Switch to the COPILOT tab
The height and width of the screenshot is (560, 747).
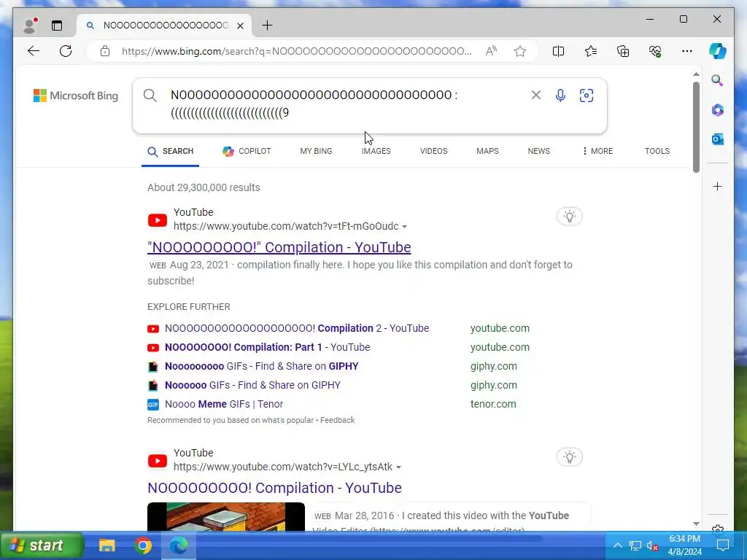click(247, 151)
